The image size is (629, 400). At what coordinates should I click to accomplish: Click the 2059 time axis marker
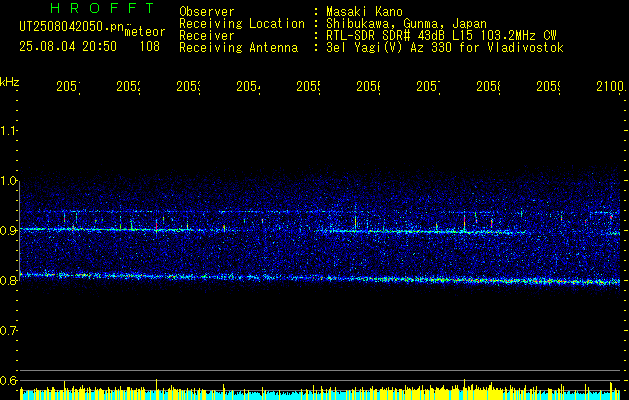548,87
